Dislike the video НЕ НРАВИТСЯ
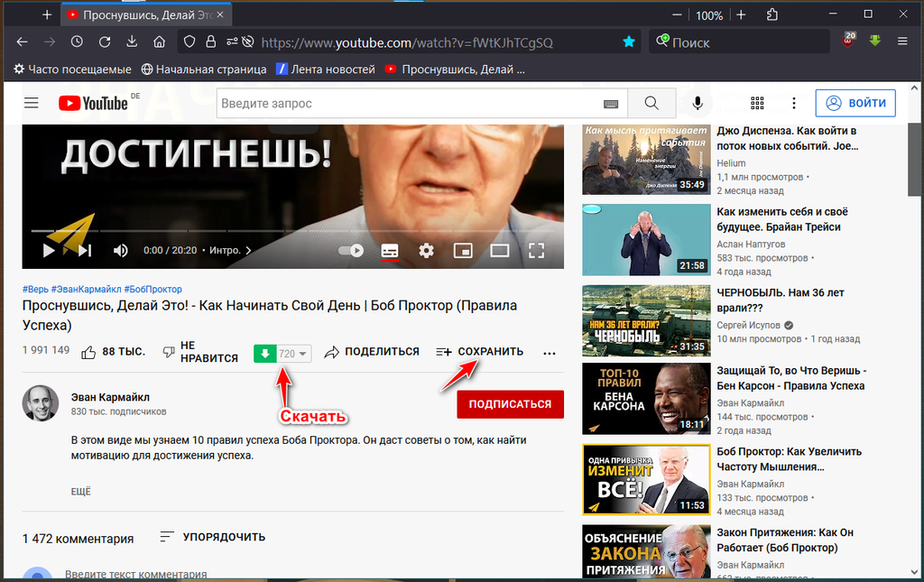This screenshot has height=582, width=924. (x=199, y=352)
